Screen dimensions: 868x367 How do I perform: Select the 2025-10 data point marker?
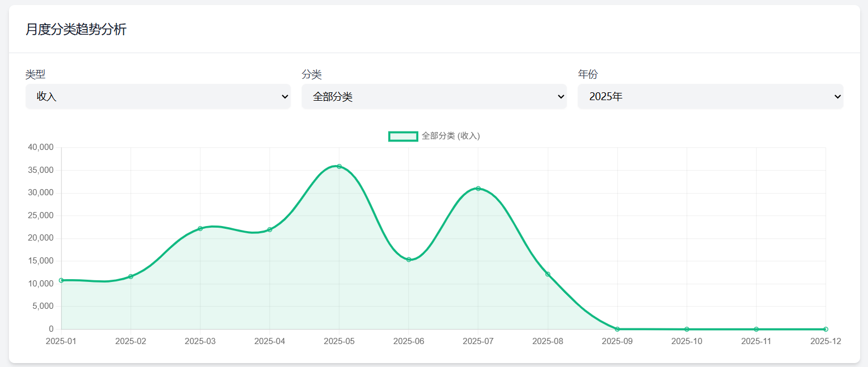coord(687,329)
